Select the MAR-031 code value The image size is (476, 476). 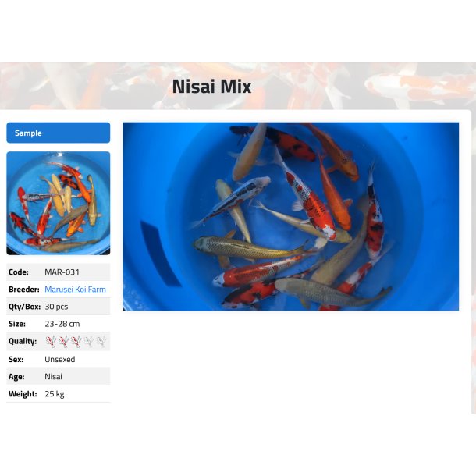click(62, 272)
